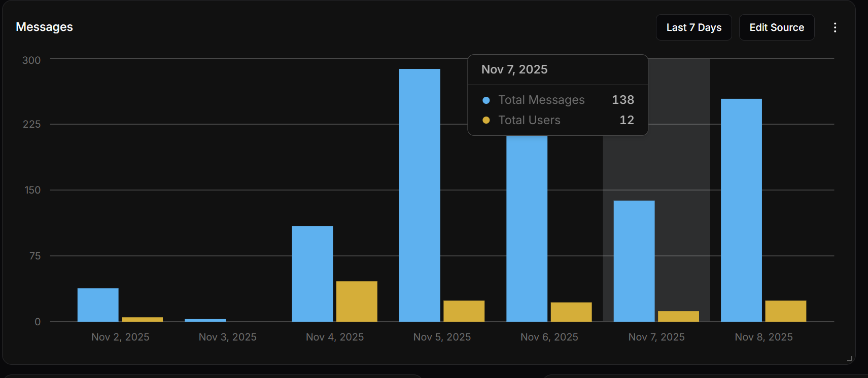Click the blue messages bar for Nov 8
This screenshot has height=378, width=868.
(x=741, y=210)
